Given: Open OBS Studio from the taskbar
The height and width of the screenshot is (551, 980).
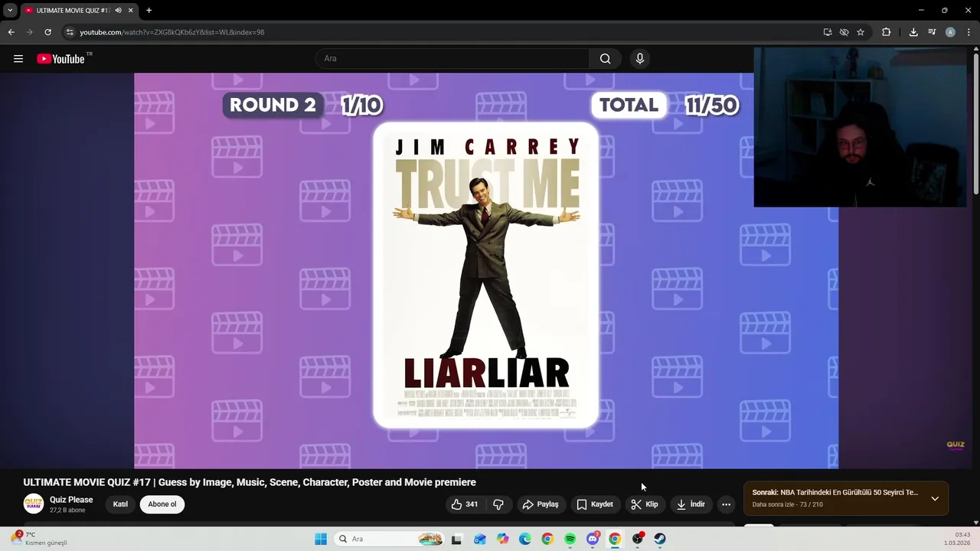Looking at the screenshot, I should coord(637,539).
